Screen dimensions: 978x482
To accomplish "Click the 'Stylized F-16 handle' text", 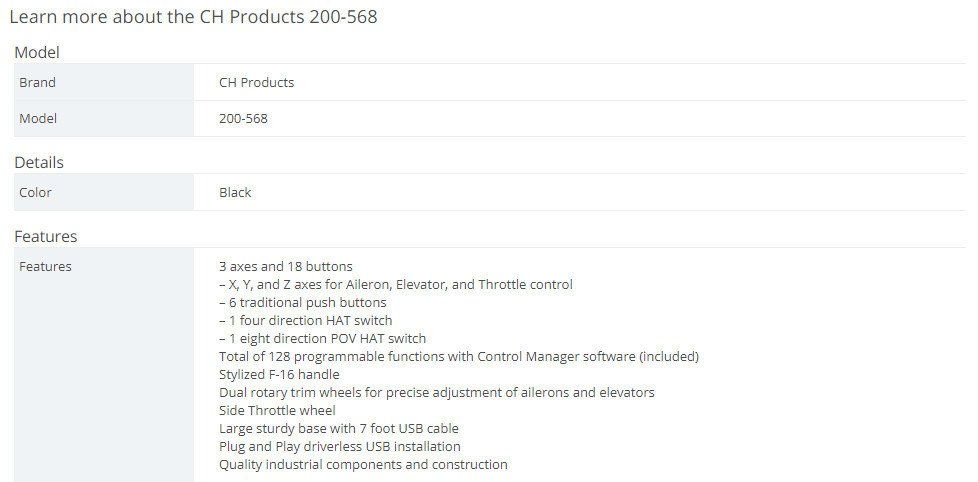I will (x=279, y=375).
